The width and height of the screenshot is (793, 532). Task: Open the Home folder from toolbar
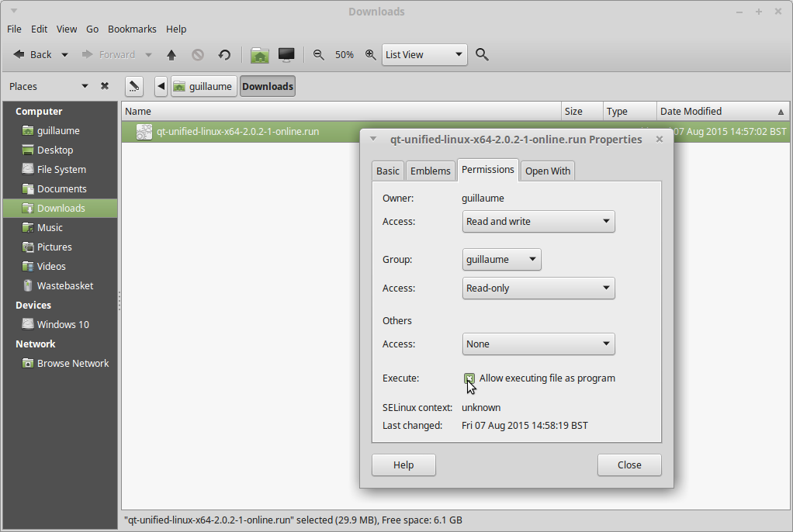pyautogui.click(x=259, y=54)
